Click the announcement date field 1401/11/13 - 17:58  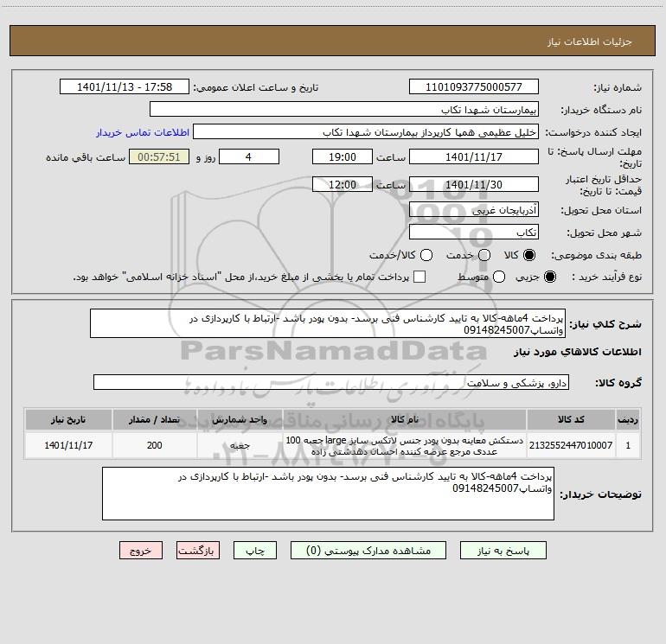click(125, 86)
